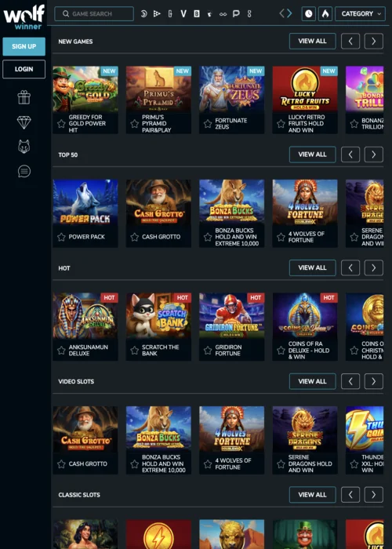The width and height of the screenshot is (392, 549).
Task: Star the Scratch the Bank game
Action: (135, 351)
